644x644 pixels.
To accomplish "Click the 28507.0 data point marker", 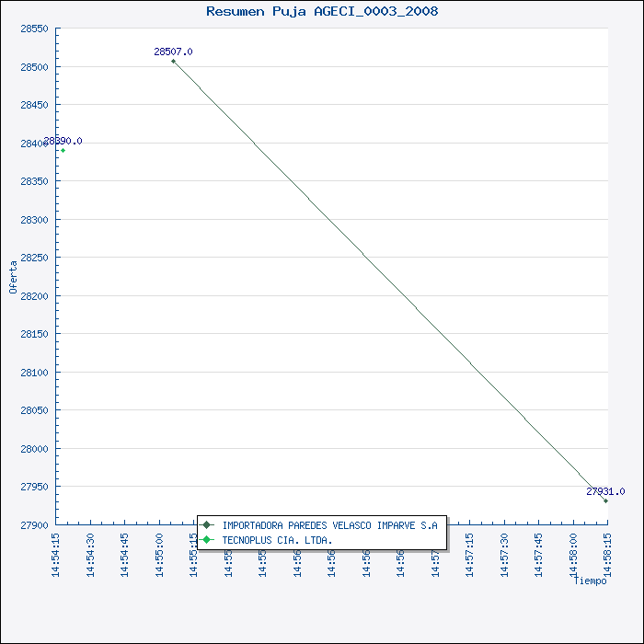I will (x=173, y=62).
